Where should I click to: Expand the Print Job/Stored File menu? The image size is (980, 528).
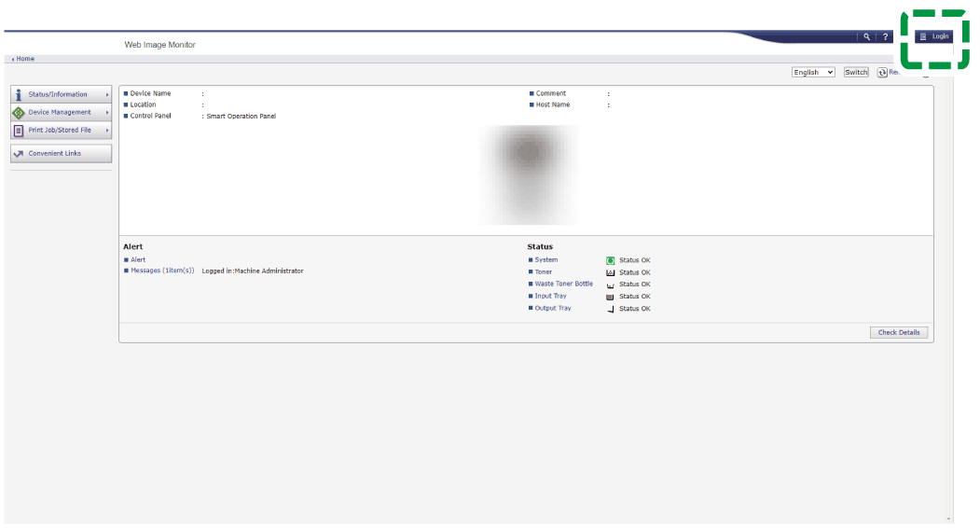pos(61,131)
